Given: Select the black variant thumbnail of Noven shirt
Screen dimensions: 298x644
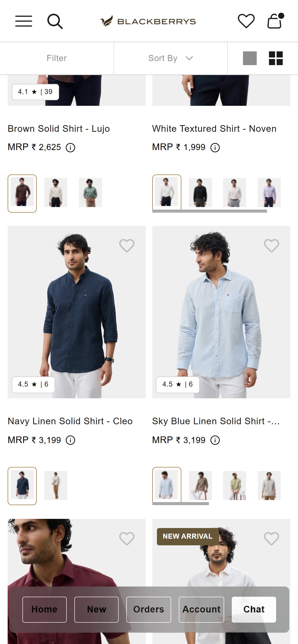Looking at the screenshot, I should pos(200,193).
